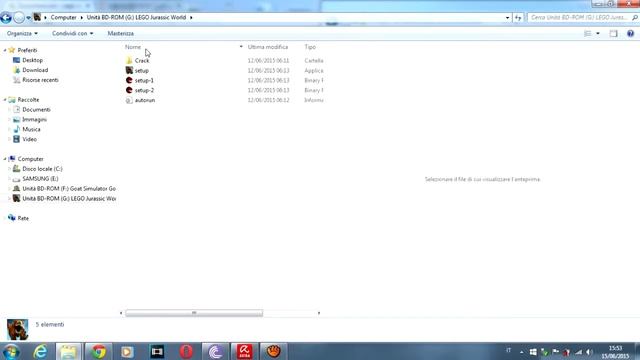This screenshot has height=360, width=640.
Task: Collapse the Preferiti group
Action: pos(5,50)
